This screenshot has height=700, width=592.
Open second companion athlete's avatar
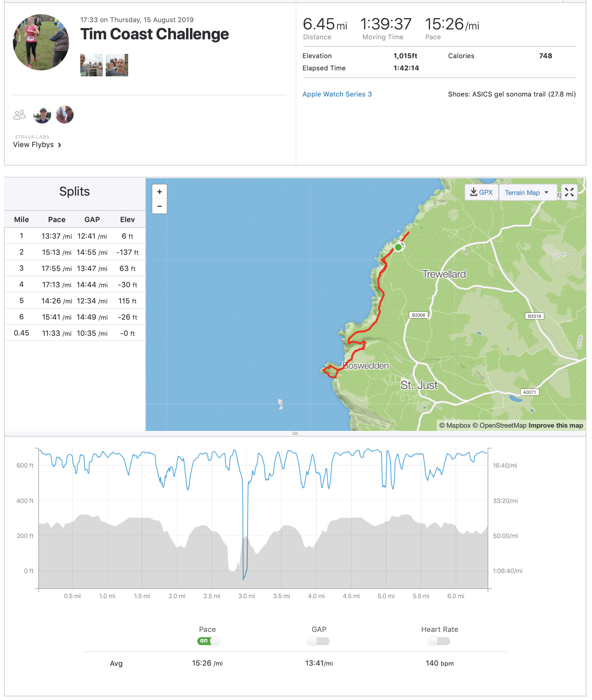(64, 115)
